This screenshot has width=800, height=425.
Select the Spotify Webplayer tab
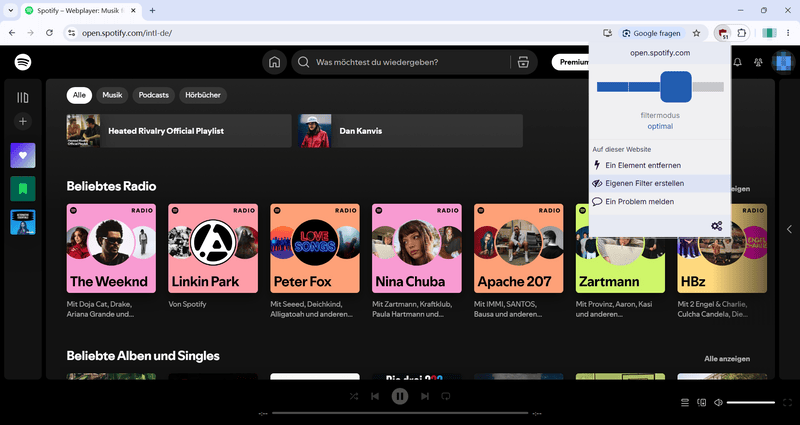(82, 11)
